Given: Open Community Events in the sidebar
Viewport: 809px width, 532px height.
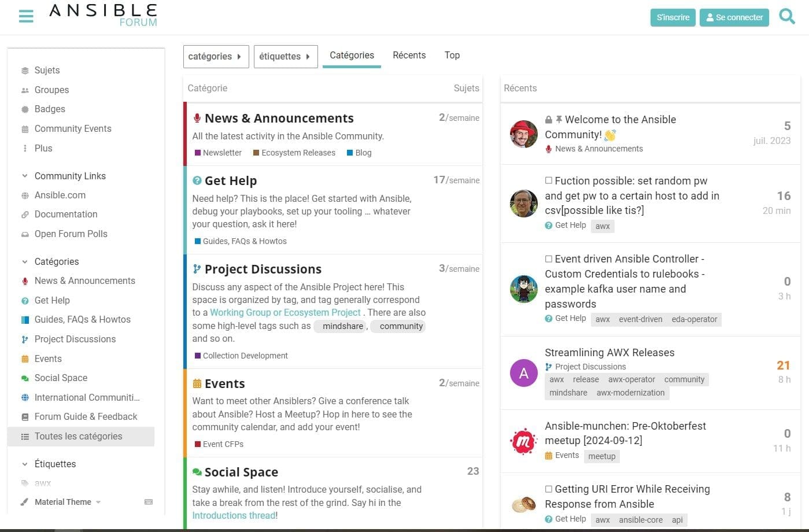Looking at the screenshot, I should coord(73,128).
